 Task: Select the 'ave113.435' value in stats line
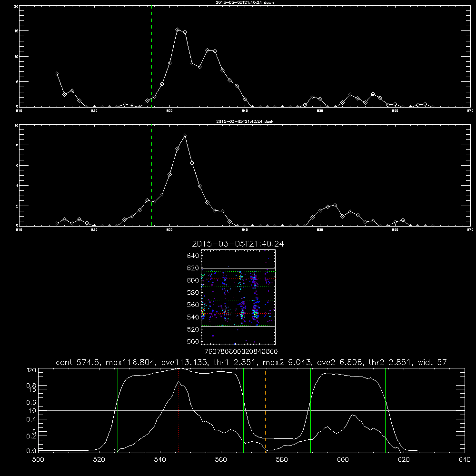(x=185, y=362)
